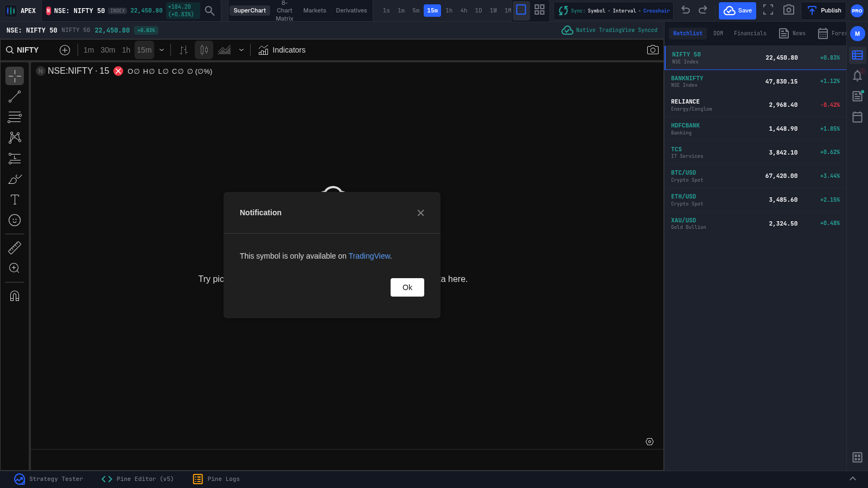The width and height of the screenshot is (868, 488).
Task: Open the Financials tab
Action: pyautogui.click(x=750, y=34)
